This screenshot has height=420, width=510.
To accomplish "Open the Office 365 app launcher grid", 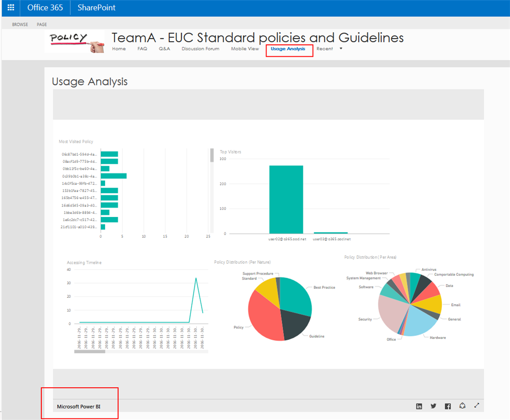I will (x=11, y=7).
